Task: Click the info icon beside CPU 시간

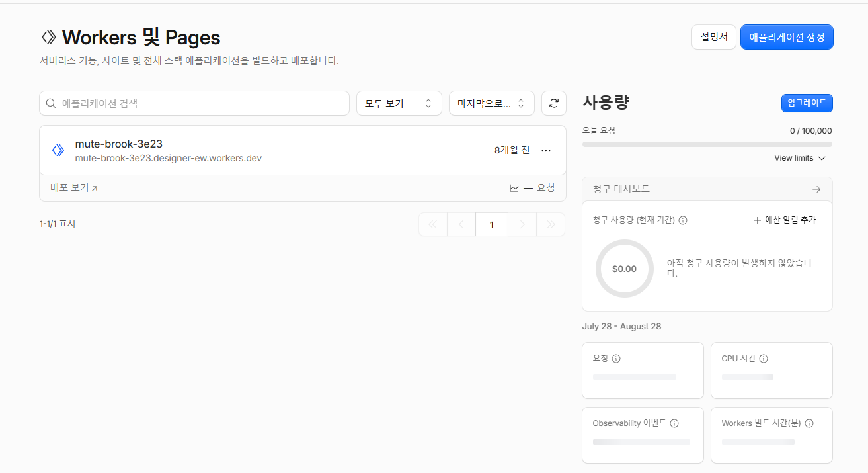Action: point(764,359)
